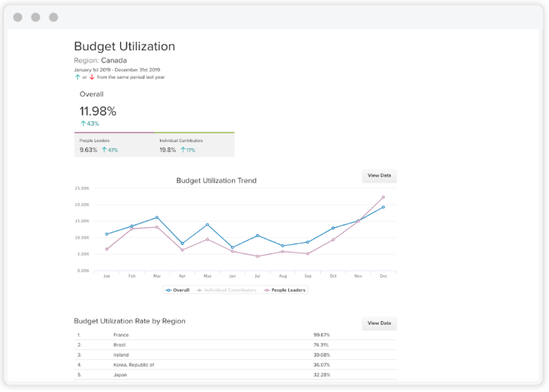Viewport: 549px width, 392px height.
Task: Toggle the Overall series in chart legend
Action: [x=178, y=290]
